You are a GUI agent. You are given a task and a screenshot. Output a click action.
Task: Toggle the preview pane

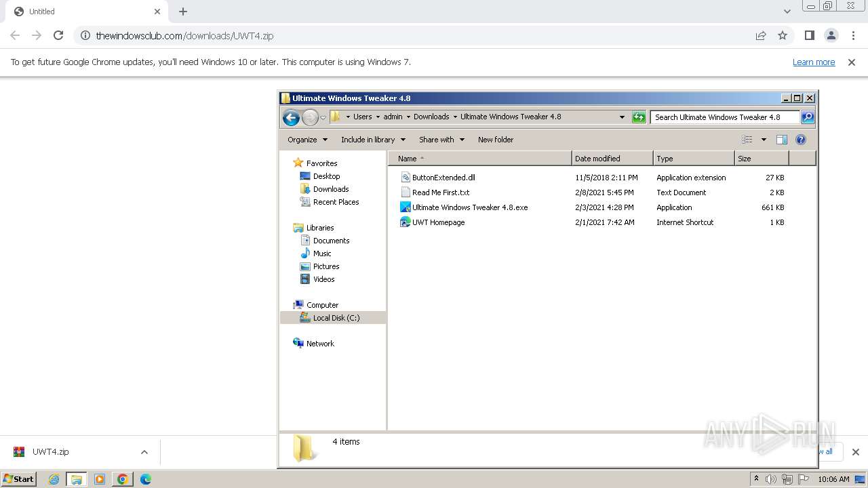(782, 140)
